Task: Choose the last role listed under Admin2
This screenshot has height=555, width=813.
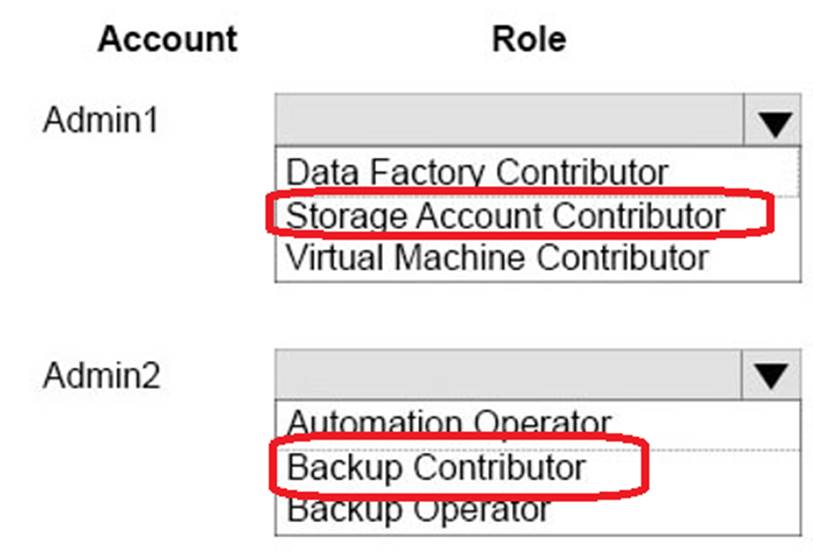Action: coord(418,510)
